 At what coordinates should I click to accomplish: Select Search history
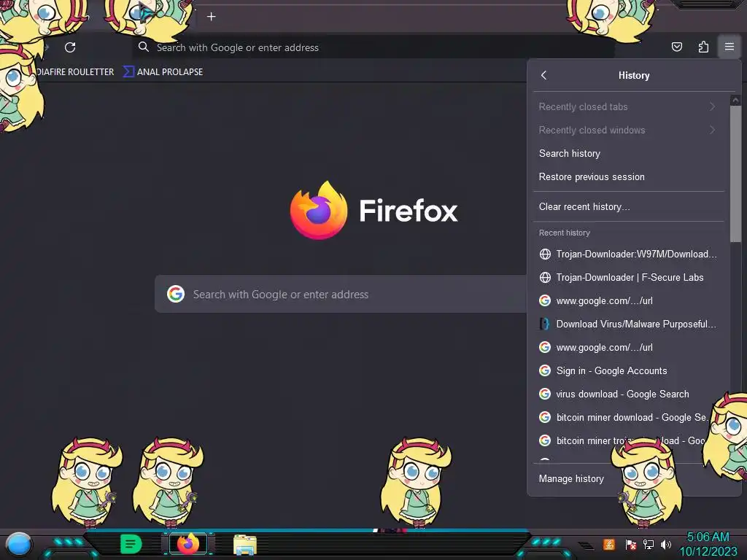click(628, 153)
